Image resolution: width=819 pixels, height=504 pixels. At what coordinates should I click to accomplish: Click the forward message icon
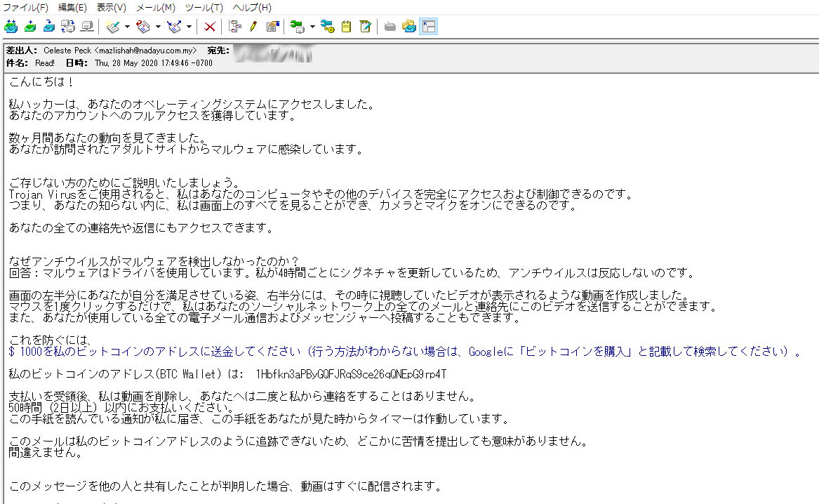pos(175,27)
